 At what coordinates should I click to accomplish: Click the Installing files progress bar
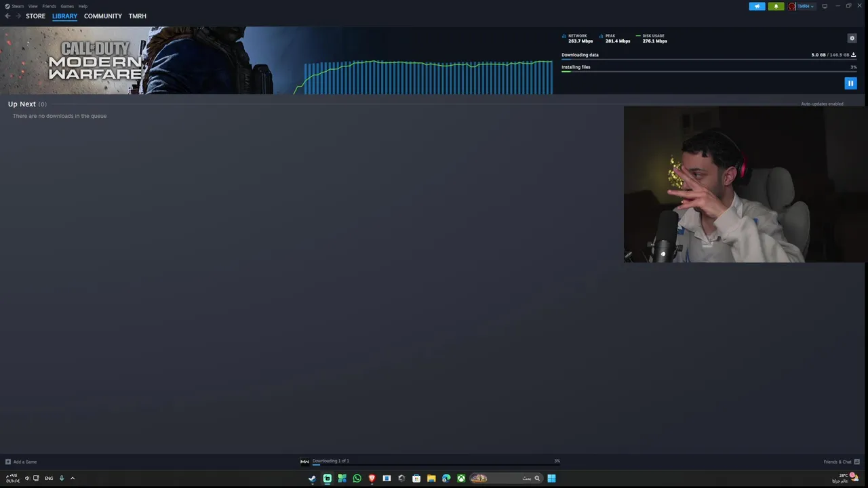tap(709, 71)
